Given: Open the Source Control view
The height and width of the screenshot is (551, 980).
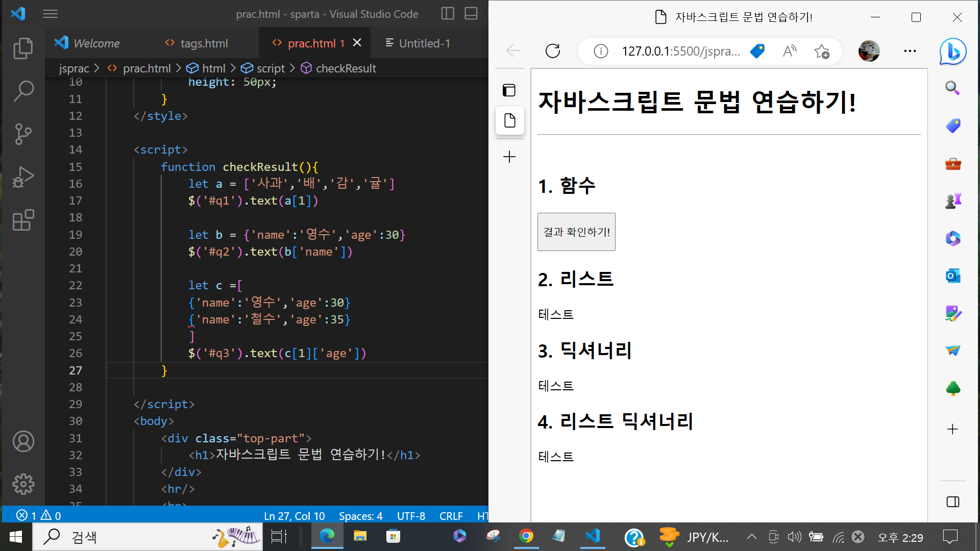Looking at the screenshot, I should [23, 134].
